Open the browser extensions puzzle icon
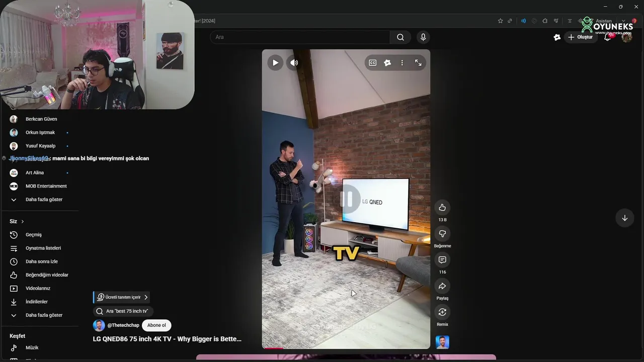 point(545,21)
